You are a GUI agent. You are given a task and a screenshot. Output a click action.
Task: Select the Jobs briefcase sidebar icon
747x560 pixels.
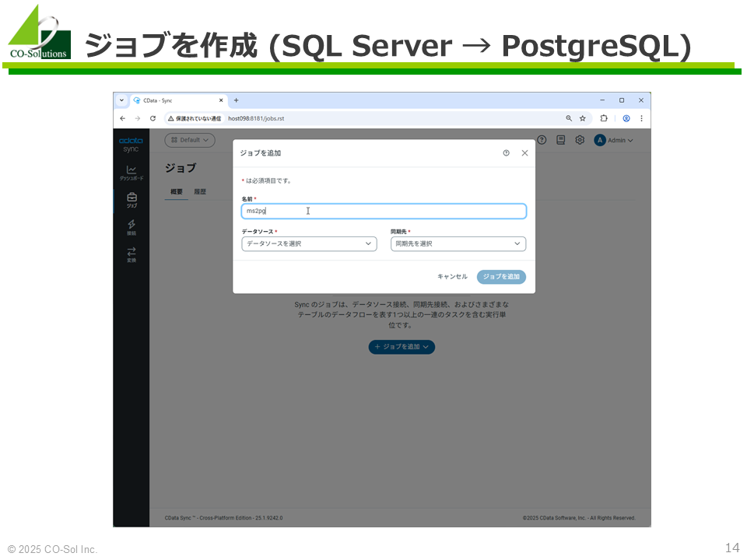point(132,200)
